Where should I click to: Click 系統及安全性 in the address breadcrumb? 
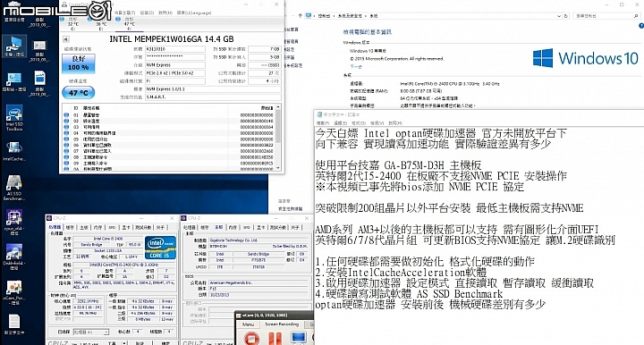point(350,15)
